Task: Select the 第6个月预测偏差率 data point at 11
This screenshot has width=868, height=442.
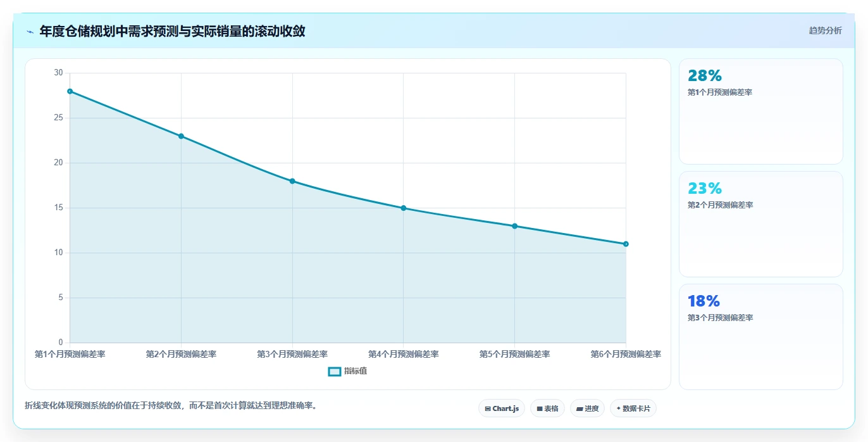Action: pos(626,244)
